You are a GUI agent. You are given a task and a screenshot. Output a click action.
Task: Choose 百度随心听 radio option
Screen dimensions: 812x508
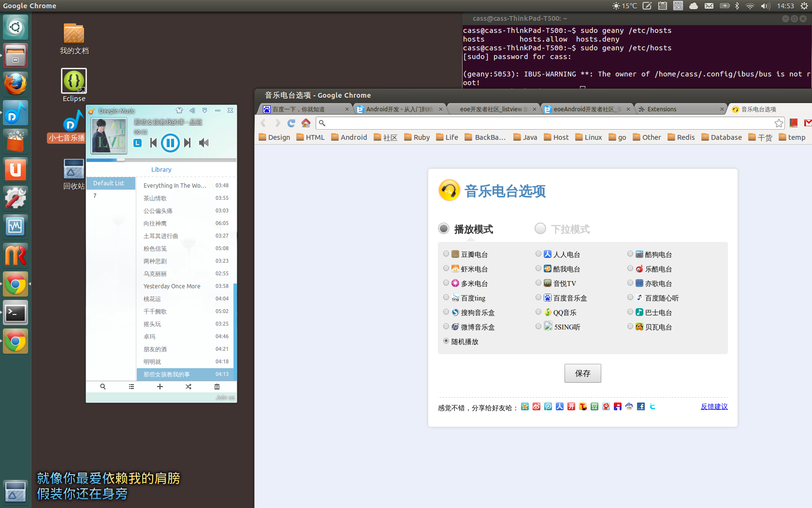point(630,297)
